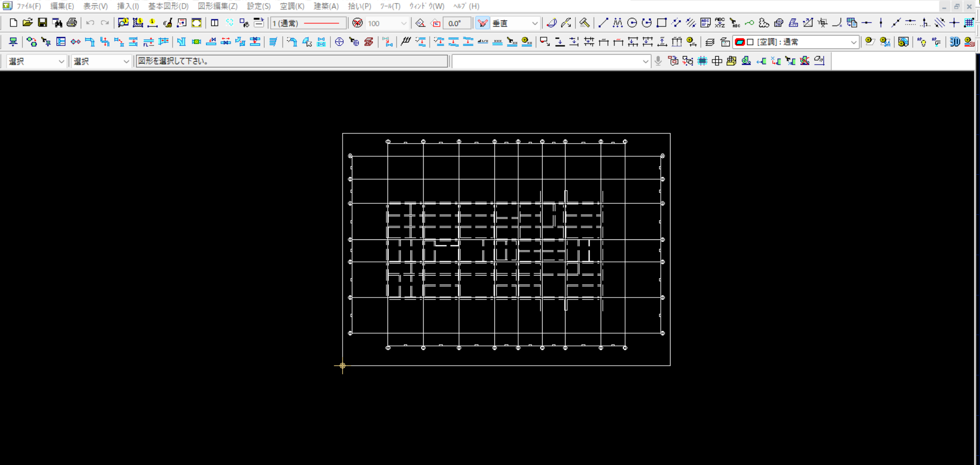Undo the last action
The width and height of the screenshot is (980, 465).
coord(90,23)
